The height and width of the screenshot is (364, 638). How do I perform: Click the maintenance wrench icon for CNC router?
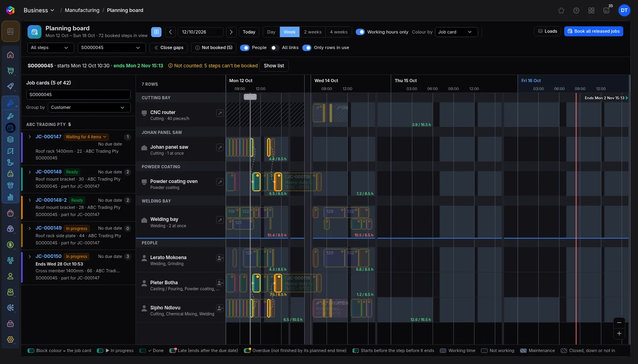coord(220,113)
